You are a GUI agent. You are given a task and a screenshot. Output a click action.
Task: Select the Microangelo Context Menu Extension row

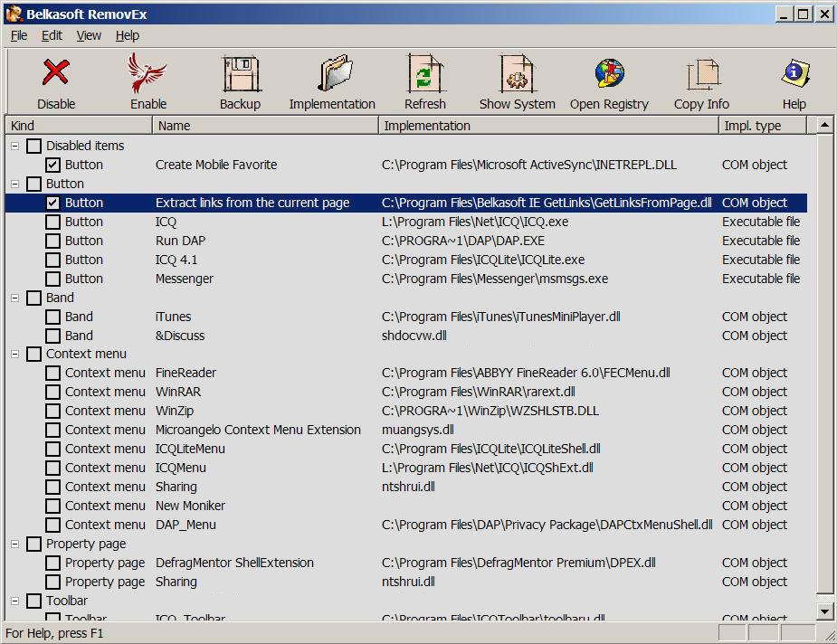(405, 430)
